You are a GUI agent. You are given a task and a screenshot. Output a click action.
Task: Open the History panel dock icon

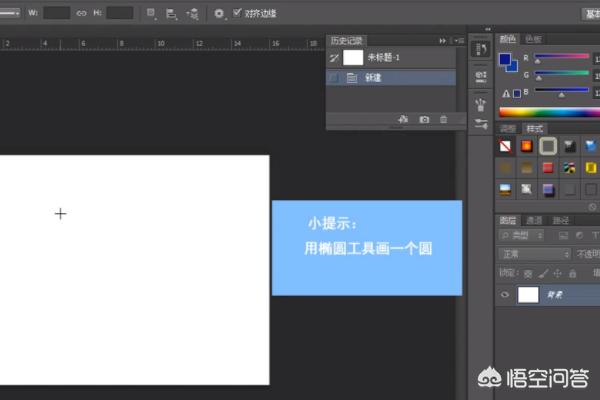(x=481, y=49)
